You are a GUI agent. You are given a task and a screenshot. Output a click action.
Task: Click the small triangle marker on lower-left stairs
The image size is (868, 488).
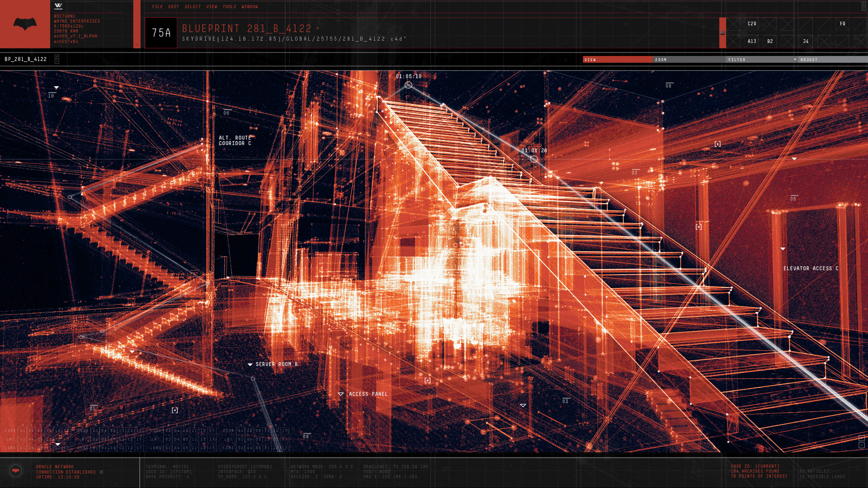point(132,352)
